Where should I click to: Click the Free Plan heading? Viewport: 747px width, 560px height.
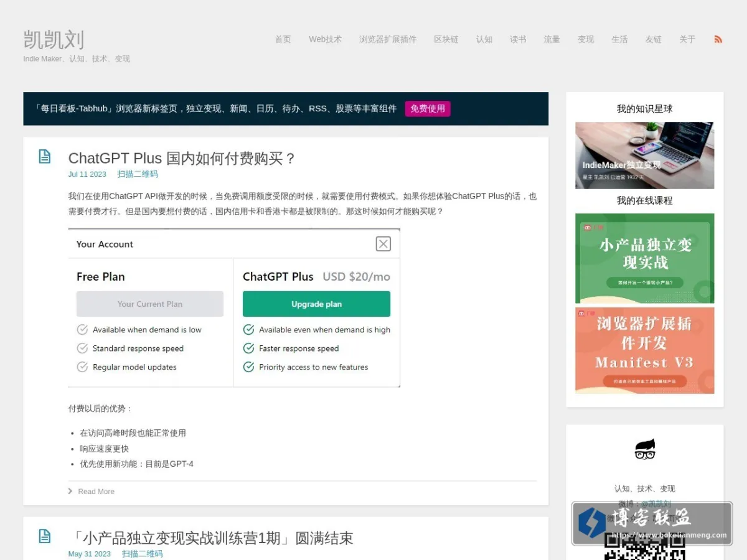[x=101, y=277]
